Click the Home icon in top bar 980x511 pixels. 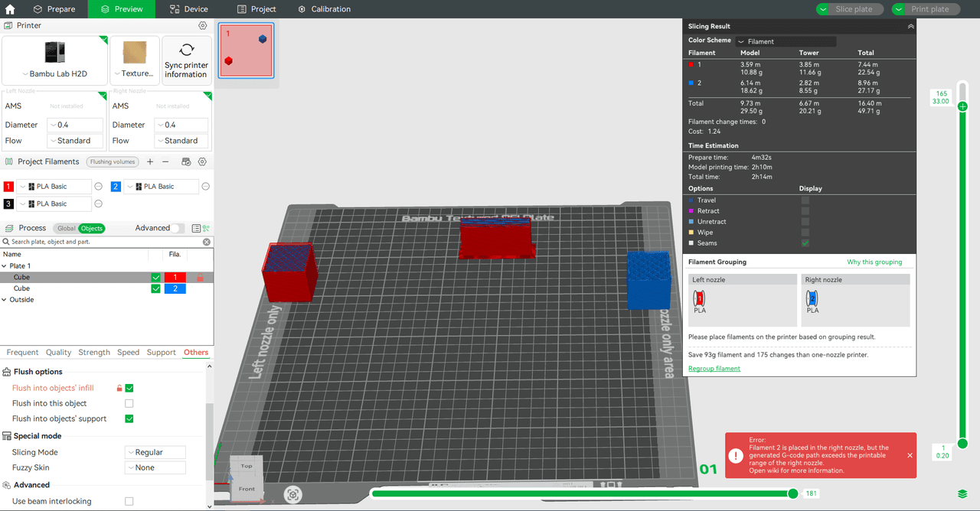10,9
